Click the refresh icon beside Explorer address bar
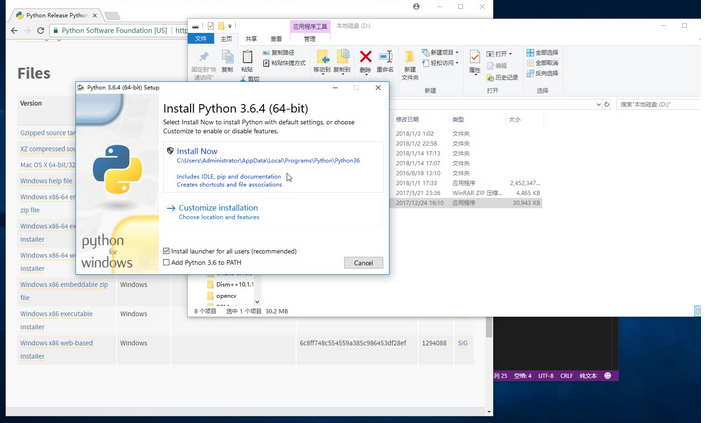 click(607, 104)
